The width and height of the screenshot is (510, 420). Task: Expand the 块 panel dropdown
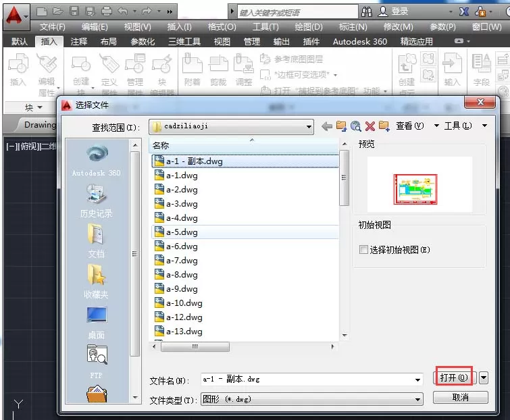pos(40,107)
